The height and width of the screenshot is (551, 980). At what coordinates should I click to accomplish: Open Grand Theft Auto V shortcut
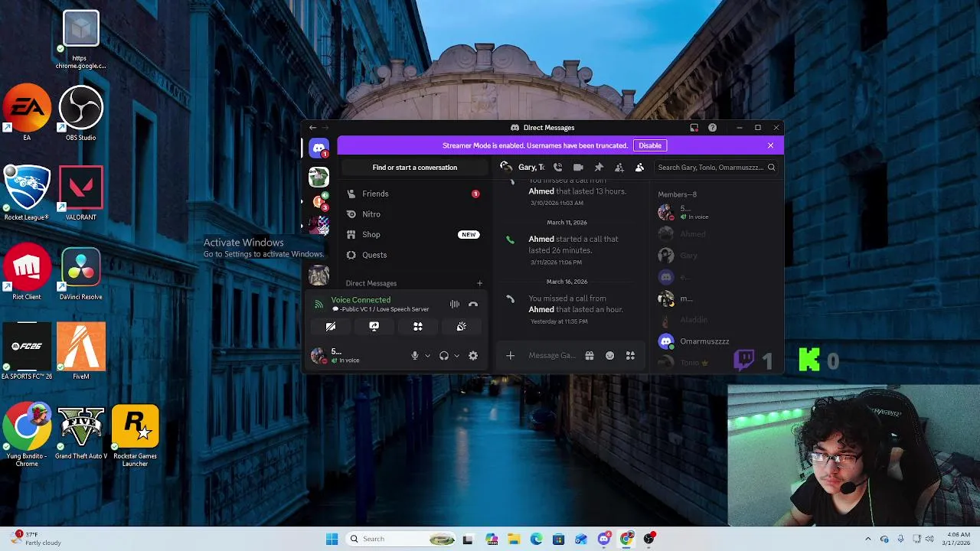point(81,432)
